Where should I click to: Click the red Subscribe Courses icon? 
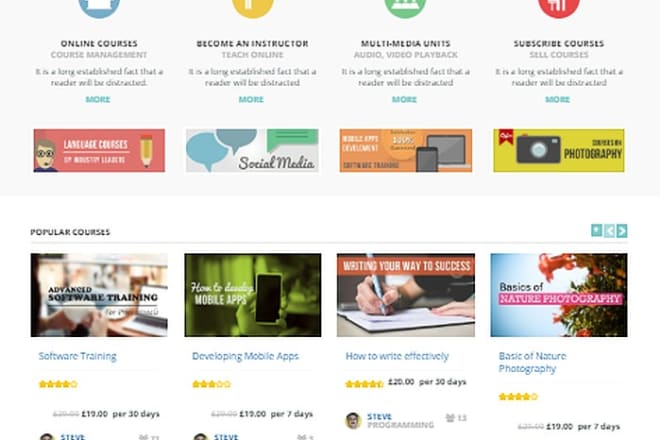point(559,7)
